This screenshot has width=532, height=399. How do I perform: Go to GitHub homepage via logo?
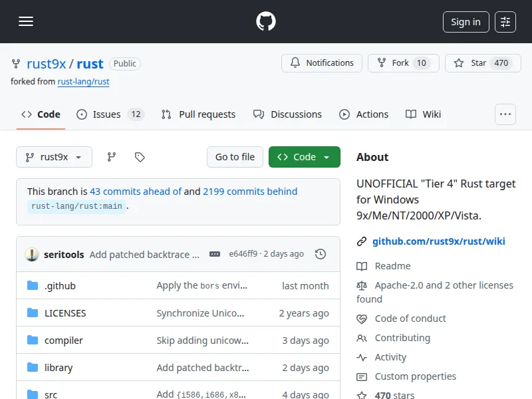click(266, 21)
